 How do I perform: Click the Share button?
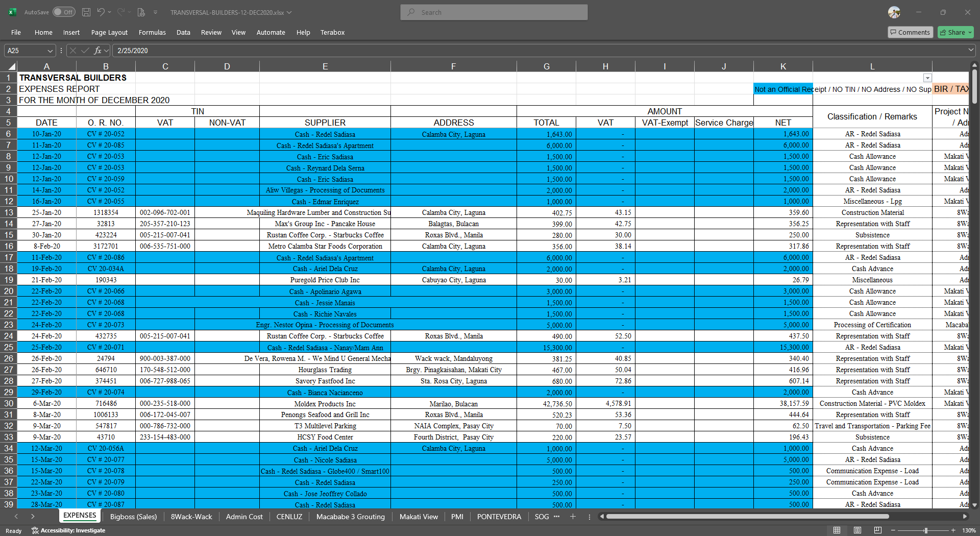[955, 32]
